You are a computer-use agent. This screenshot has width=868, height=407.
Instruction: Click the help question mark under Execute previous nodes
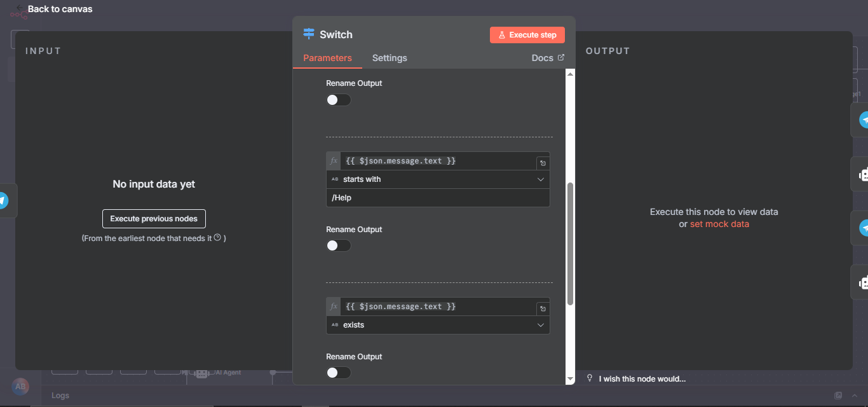point(217,237)
